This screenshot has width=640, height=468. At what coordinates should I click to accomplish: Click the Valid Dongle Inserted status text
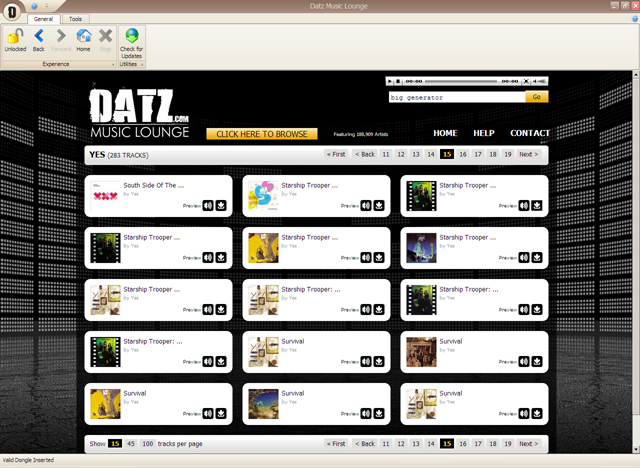28,460
